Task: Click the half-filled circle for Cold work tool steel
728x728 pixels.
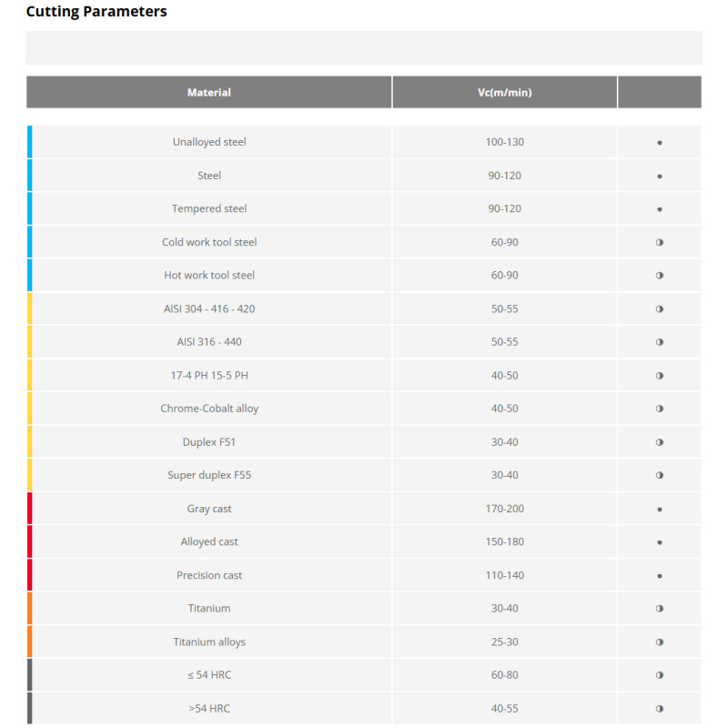Action: (659, 243)
